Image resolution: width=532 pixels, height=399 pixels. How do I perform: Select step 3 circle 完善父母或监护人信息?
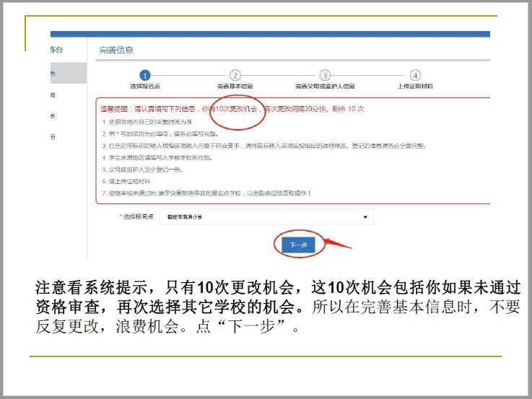(x=325, y=75)
